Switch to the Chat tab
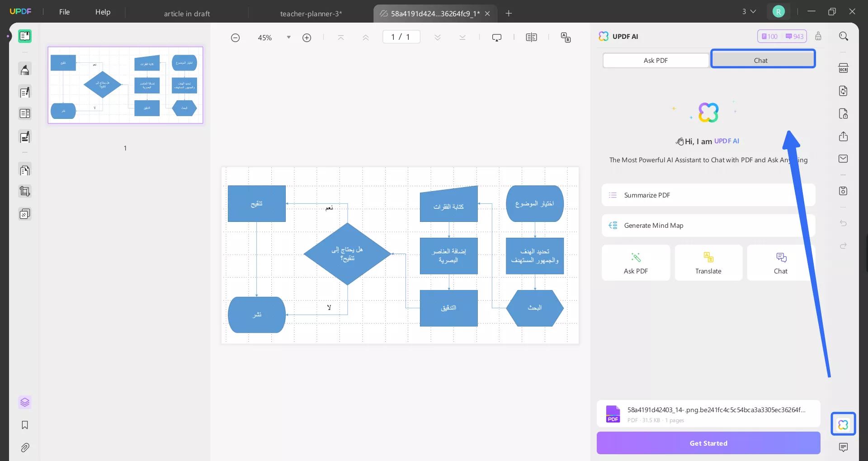 [x=763, y=59]
